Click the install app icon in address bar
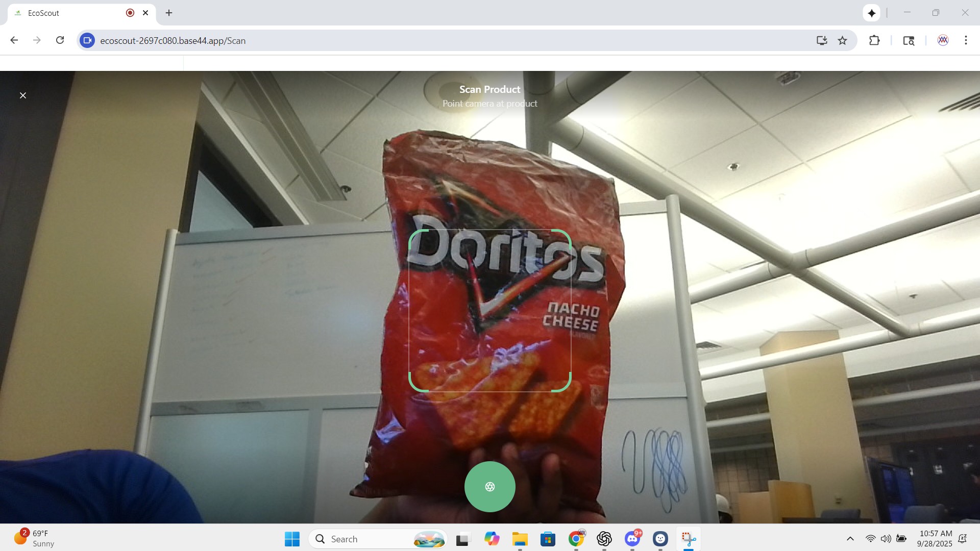This screenshot has width=980, height=551. (821, 40)
